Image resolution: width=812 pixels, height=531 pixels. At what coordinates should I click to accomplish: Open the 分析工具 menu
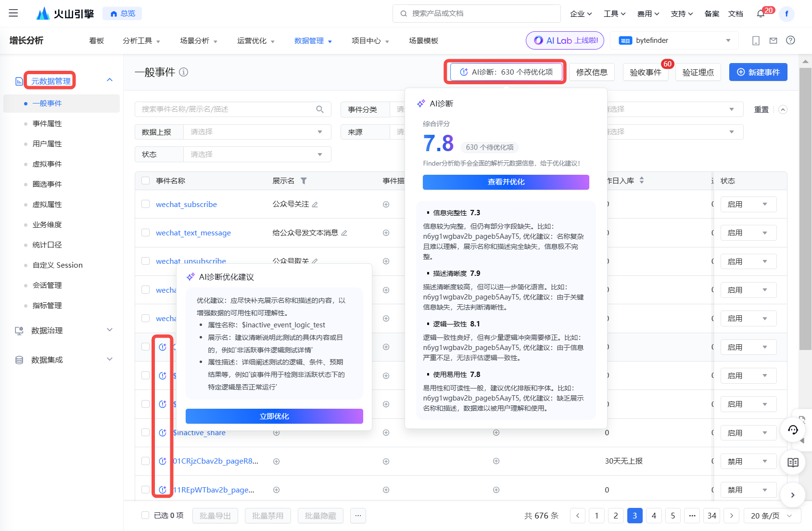141,41
